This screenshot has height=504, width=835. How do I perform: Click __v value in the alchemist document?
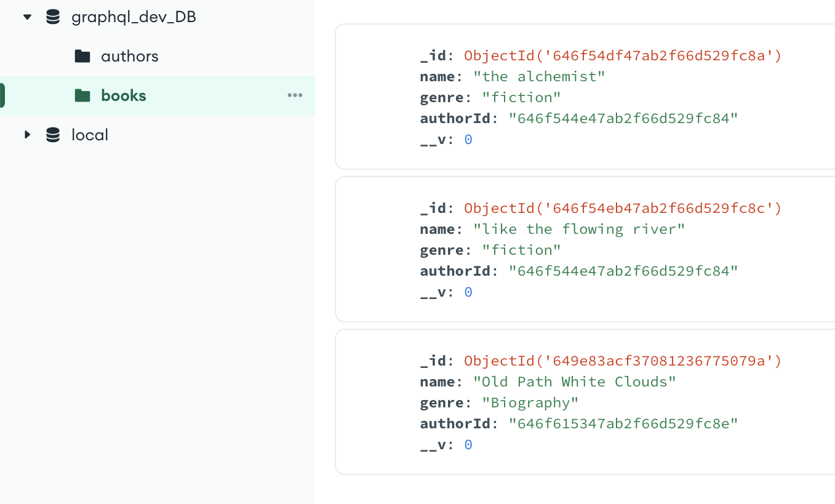468,140
